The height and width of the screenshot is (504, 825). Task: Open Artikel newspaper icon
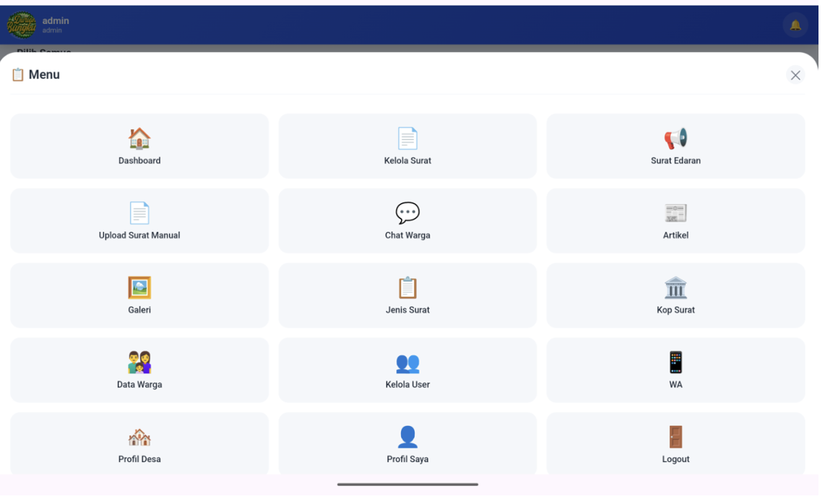675,213
